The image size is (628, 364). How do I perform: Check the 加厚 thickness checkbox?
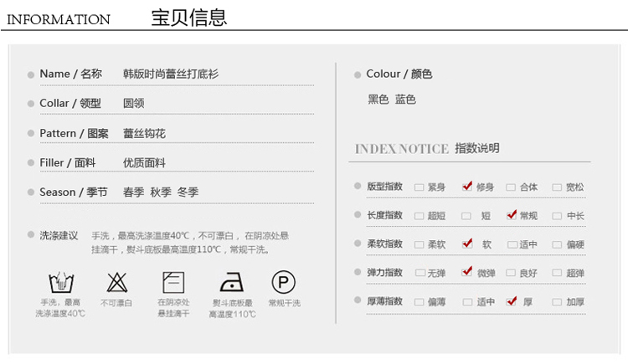point(557,301)
